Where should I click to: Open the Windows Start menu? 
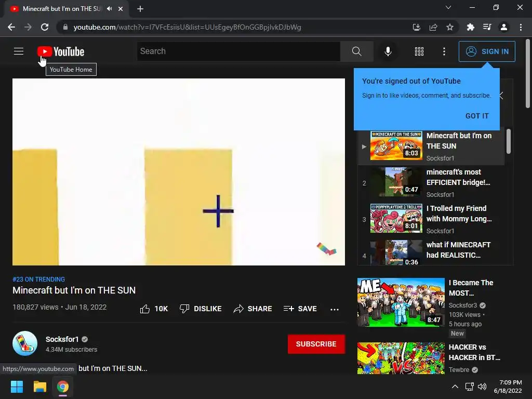(x=17, y=387)
